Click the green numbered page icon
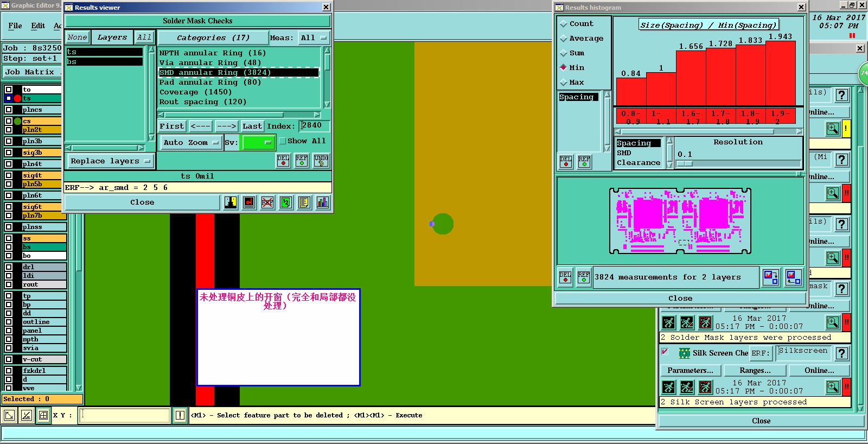 pos(286,202)
